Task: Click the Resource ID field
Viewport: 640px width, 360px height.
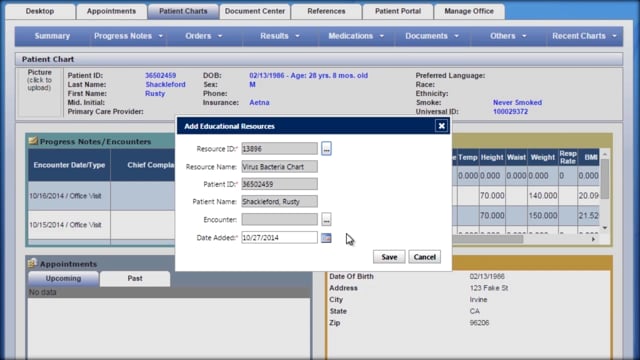Action: (279, 149)
